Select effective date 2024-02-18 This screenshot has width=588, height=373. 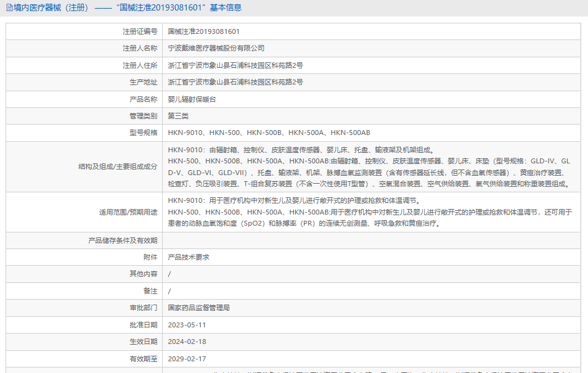[187, 342]
